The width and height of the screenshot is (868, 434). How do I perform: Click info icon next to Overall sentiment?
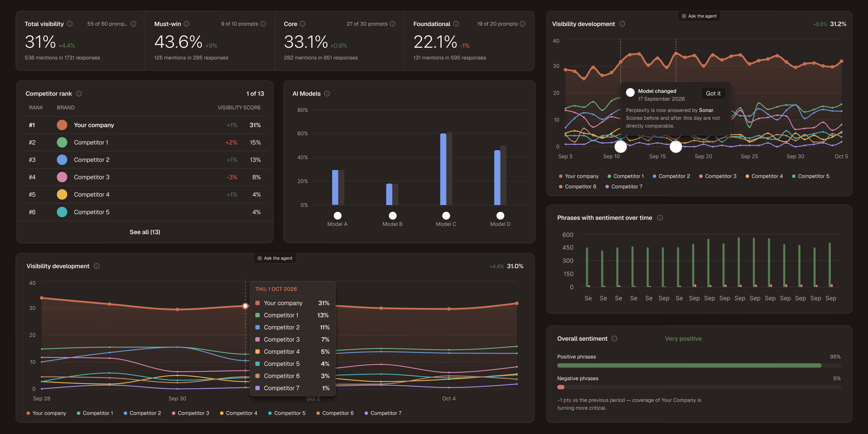pyautogui.click(x=615, y=339)
